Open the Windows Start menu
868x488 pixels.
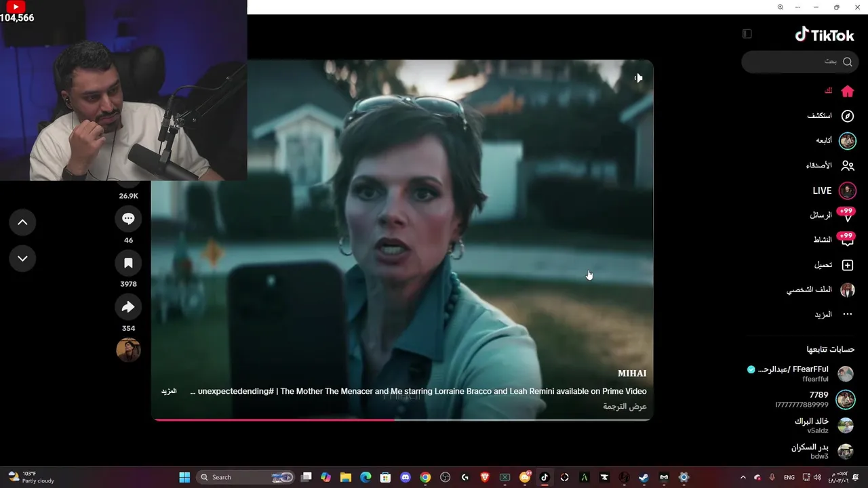(x=184, y=477)
